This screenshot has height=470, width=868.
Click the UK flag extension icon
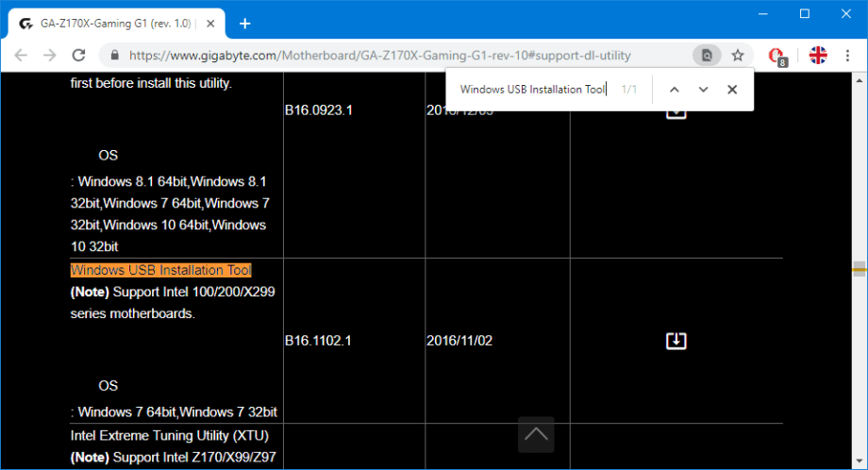[x=818, y=56]
